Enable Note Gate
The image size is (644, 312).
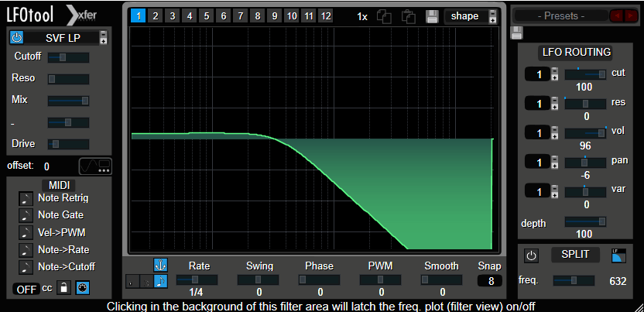(26, 215)
